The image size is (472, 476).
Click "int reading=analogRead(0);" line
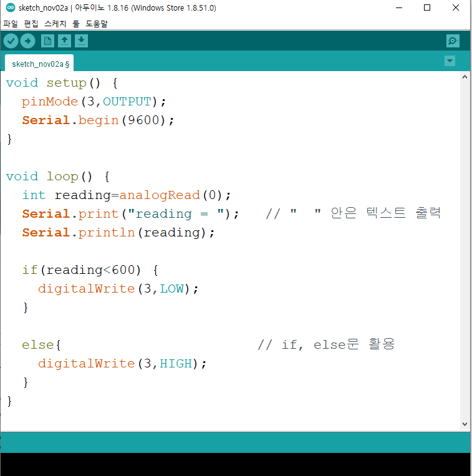127,195
